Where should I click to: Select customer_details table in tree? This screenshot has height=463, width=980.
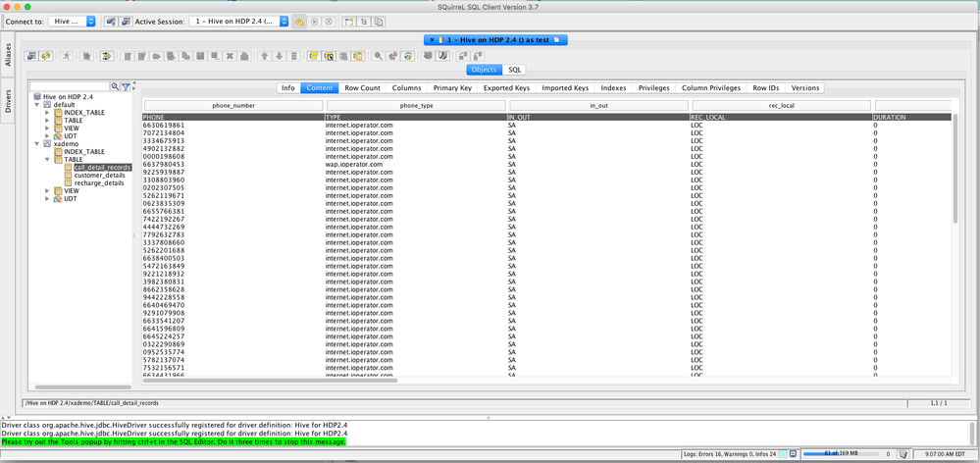[x=99, y=176]
